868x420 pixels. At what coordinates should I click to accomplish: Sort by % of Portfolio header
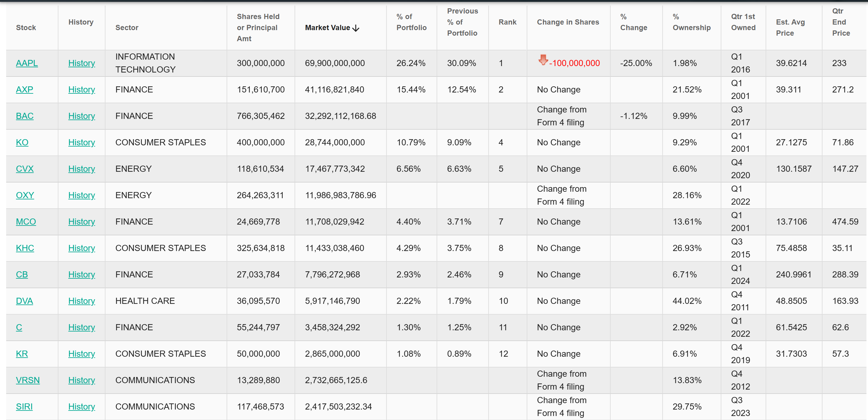tap(411, 22)
